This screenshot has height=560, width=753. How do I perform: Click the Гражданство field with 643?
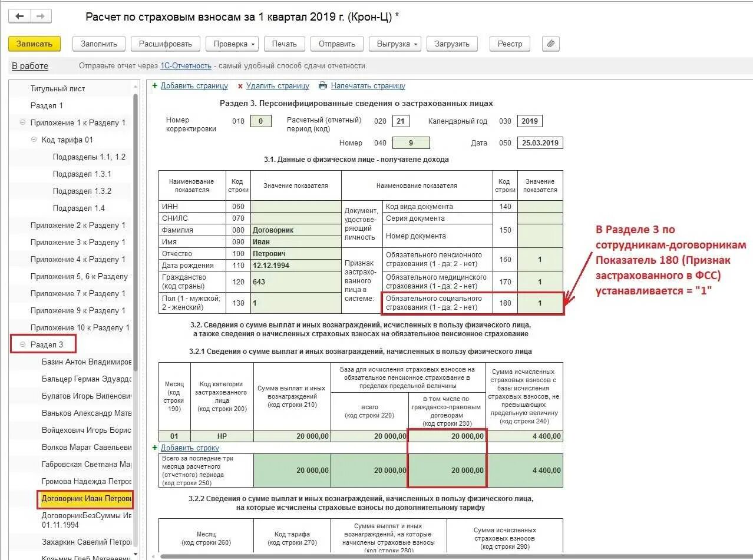296,281
